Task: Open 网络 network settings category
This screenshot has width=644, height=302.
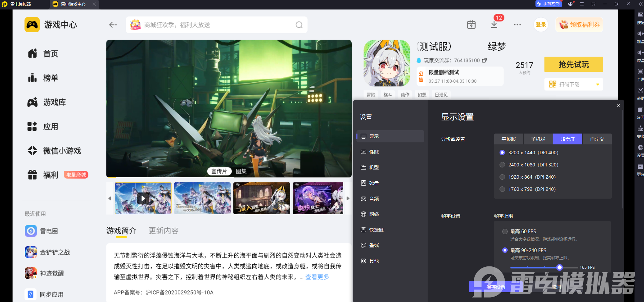Action: pyautogui.click(x=390, y=214)
